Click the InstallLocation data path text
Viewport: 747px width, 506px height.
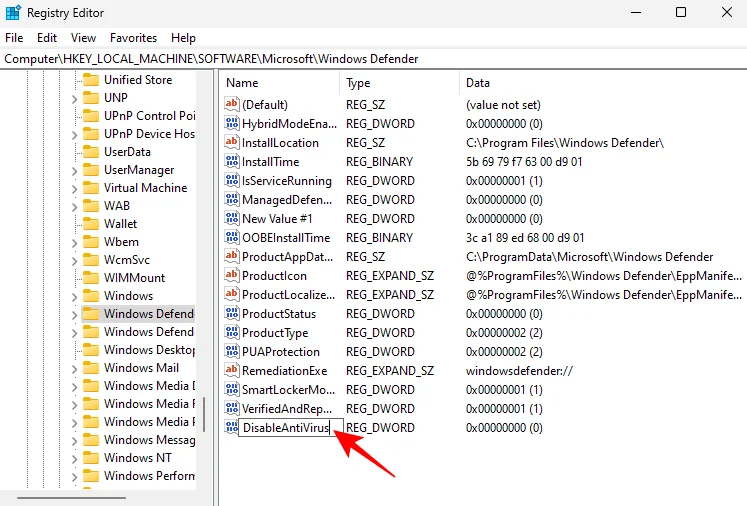point(565,142)
